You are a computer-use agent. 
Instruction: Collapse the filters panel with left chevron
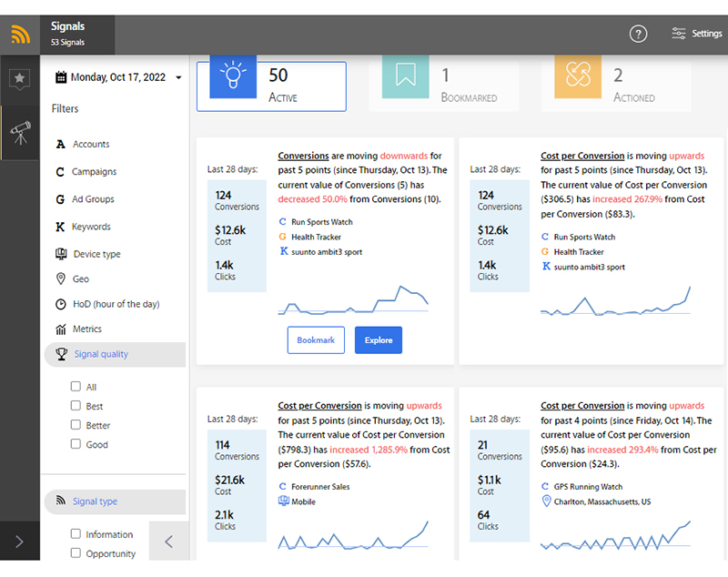(168, 542)
